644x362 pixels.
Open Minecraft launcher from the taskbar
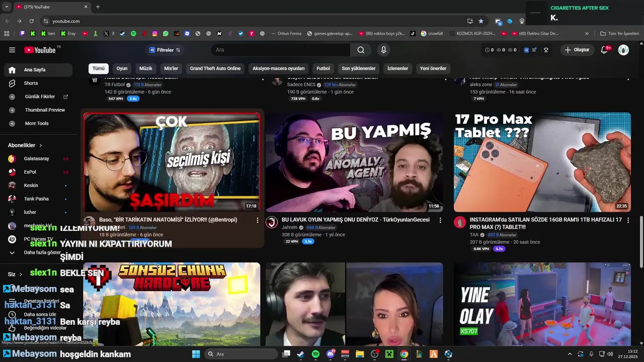[x=389, y=354]
